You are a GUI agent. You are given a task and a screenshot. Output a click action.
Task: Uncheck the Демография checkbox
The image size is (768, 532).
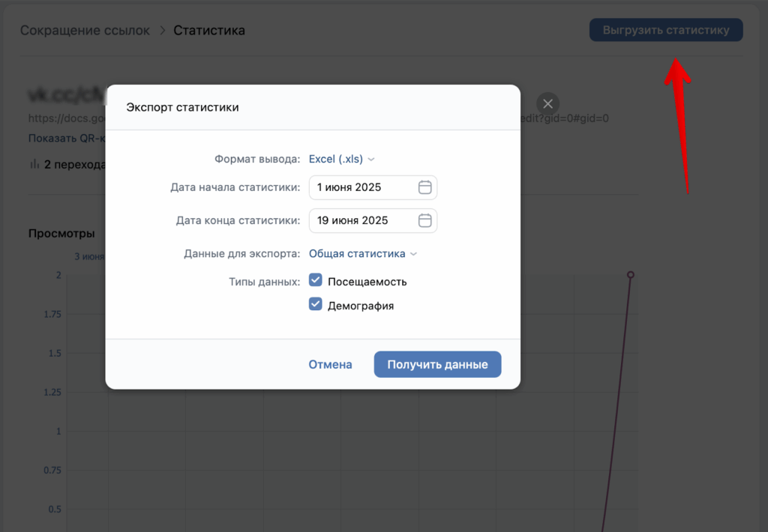tap(316, 306)
